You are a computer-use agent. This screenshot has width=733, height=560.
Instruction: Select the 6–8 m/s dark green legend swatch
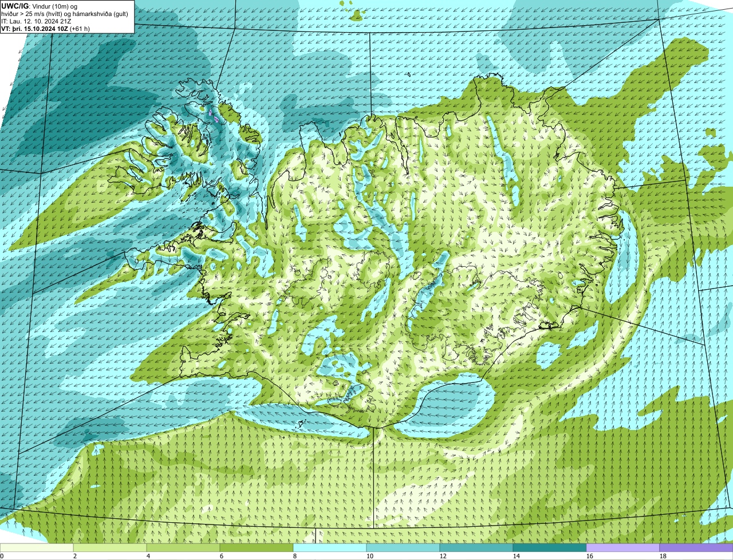point(257,547)
